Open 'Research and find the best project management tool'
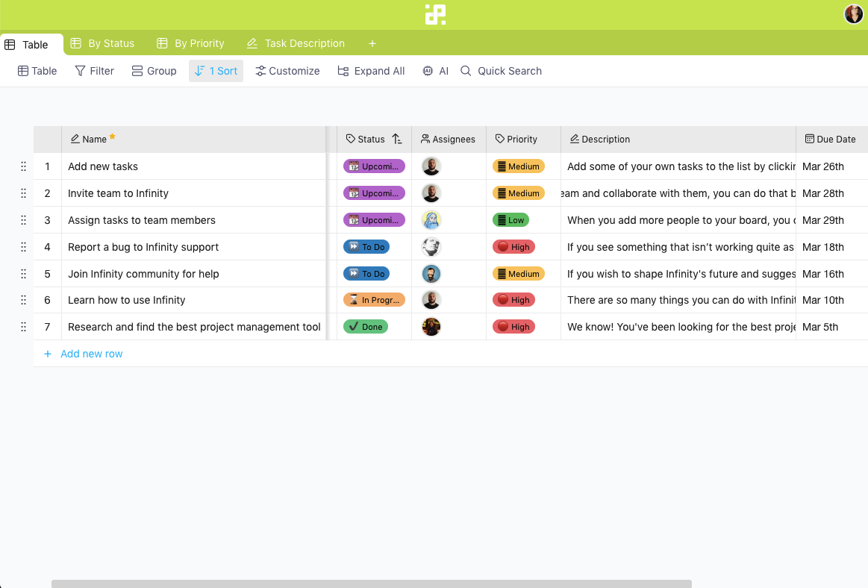 194,327
